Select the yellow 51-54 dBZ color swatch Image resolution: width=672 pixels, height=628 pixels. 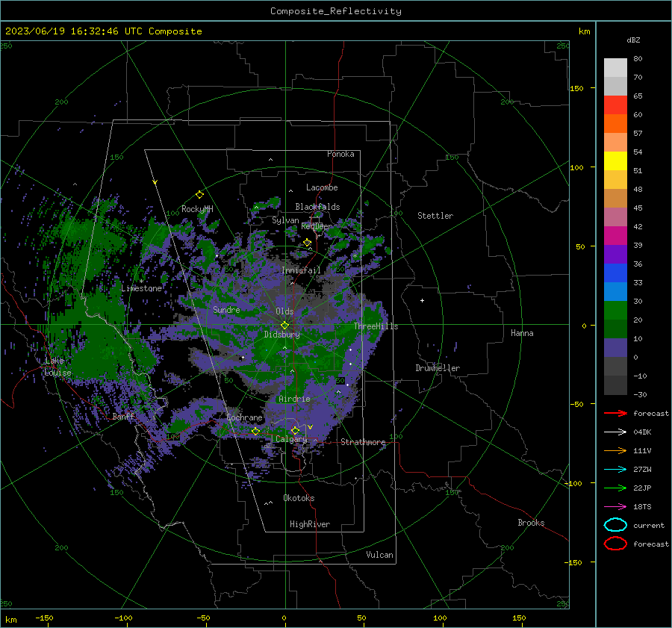[x=615, y=161]
